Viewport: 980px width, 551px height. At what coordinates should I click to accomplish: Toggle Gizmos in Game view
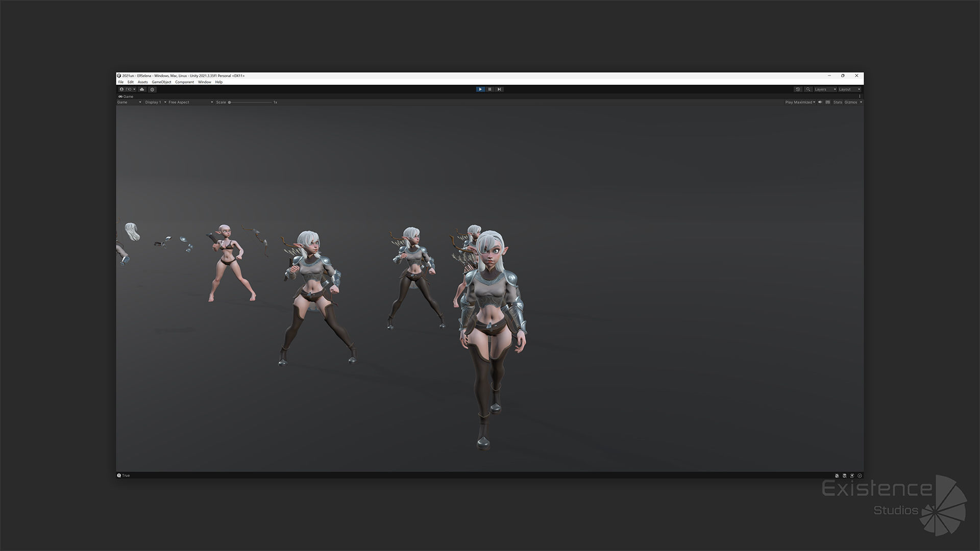pos(850,102)
